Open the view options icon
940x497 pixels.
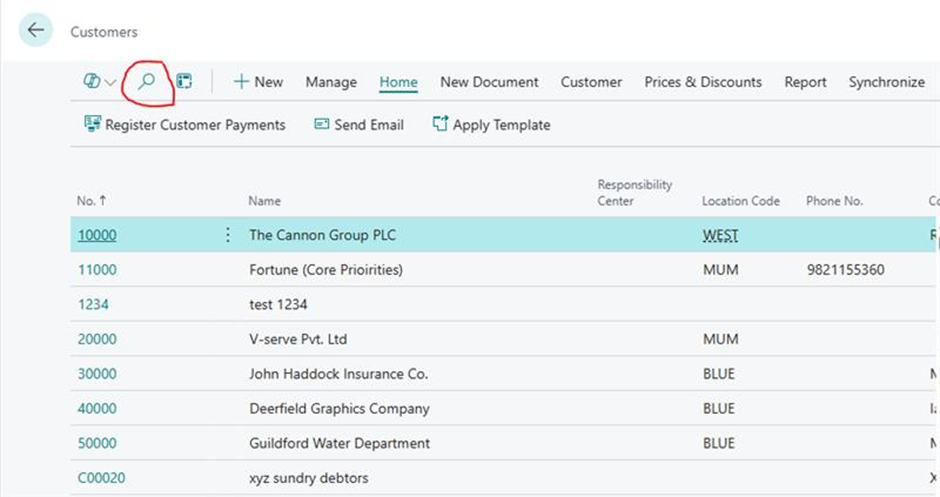92,81
